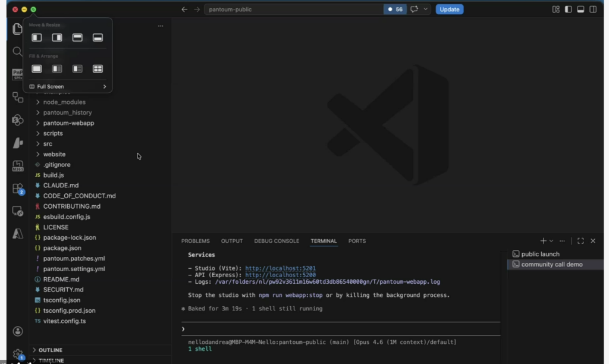Toggle the secondary side bar visibility
This screenshot has width=609, height=364.
[x=593, y=10]
